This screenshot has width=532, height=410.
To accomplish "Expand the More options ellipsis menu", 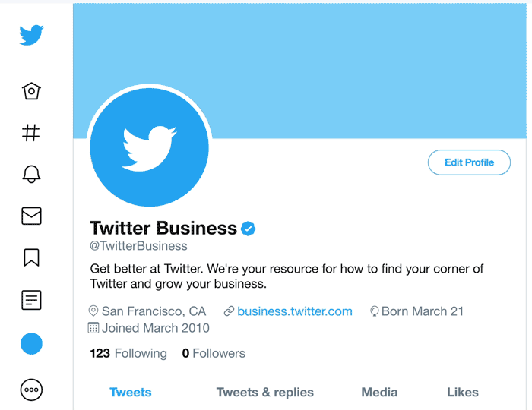I will click(31, 389).
